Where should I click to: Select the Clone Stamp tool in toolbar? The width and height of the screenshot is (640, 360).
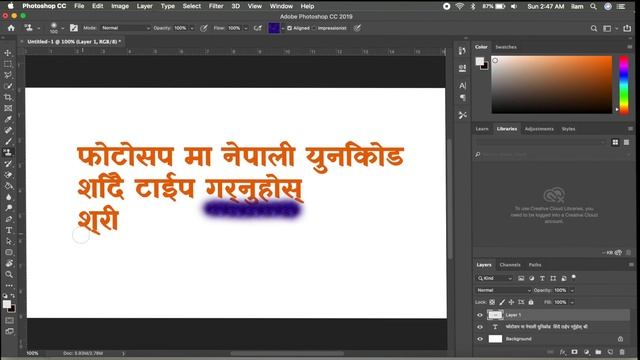(8, 152)
